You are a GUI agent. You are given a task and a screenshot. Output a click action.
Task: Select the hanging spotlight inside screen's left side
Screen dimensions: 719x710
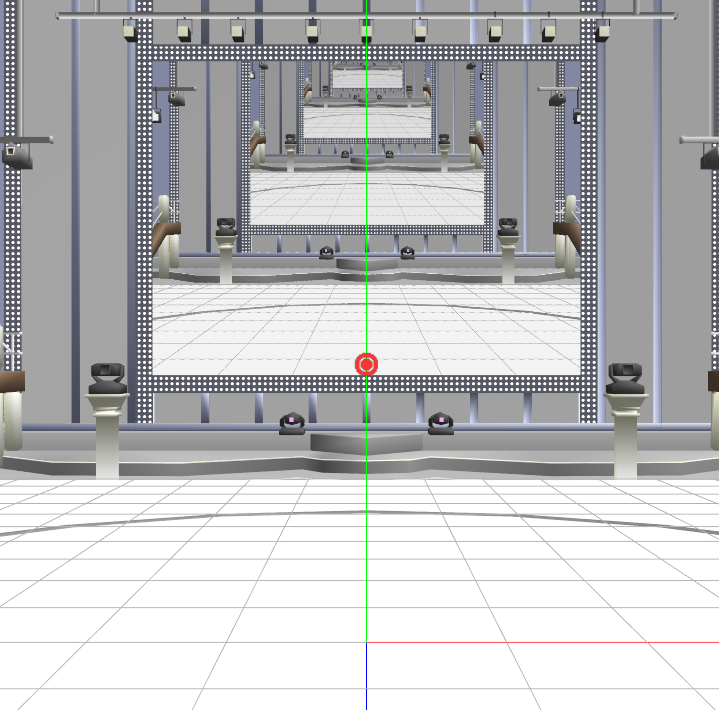pyautogui.click(x=176, y=98)
